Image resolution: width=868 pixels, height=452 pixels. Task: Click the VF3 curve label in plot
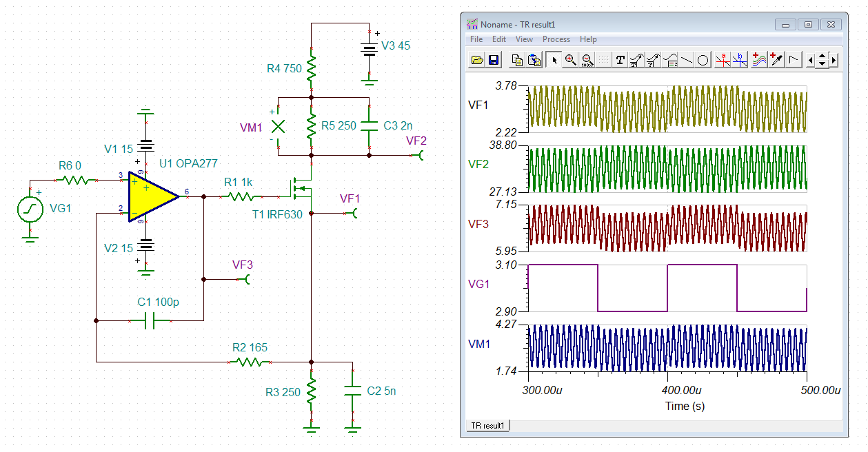coord(478,224)
